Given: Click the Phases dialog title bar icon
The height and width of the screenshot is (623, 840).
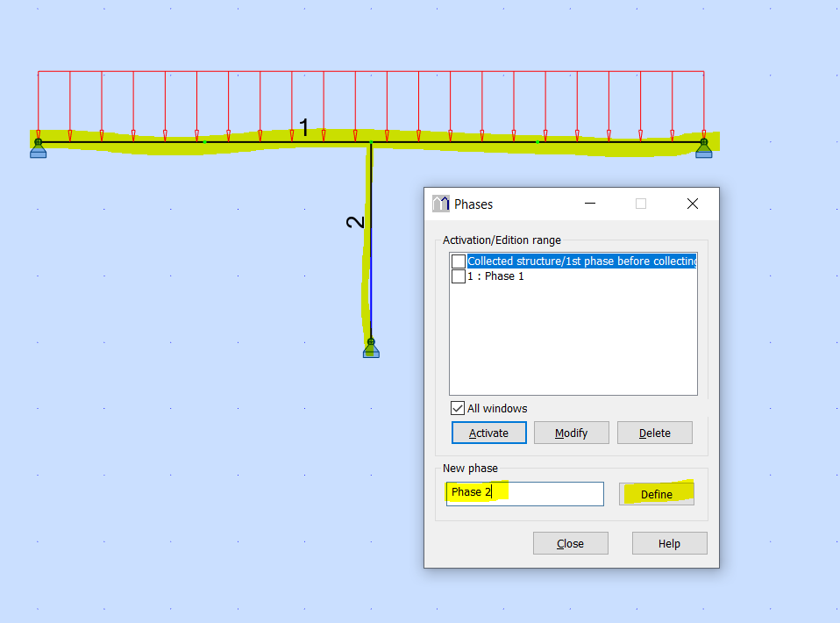Looking at the screenshot, I should click(x=441, y=203).
